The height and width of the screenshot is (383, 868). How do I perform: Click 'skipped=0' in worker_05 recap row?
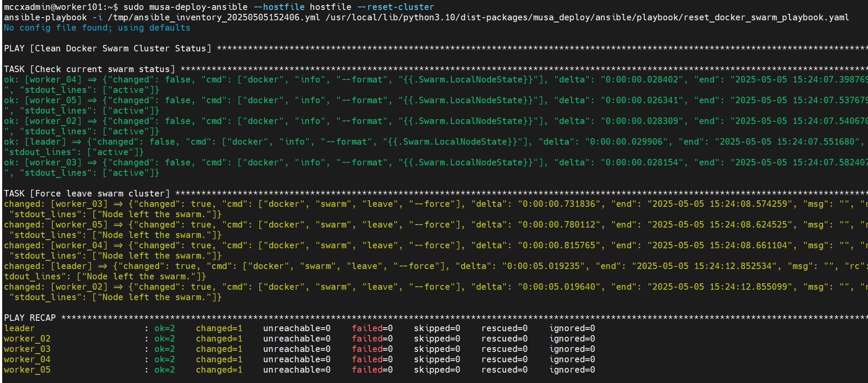click(x=437, y=370)
